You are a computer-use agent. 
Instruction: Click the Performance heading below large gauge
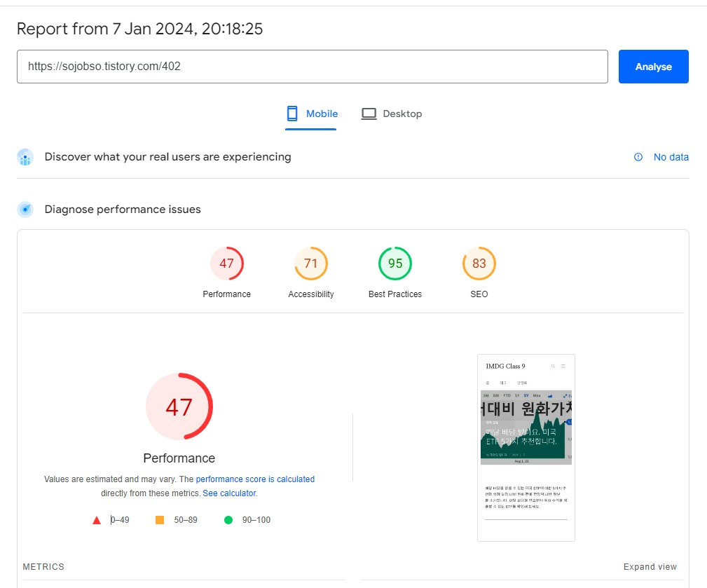pyautogui.click(x=179, y=458)
